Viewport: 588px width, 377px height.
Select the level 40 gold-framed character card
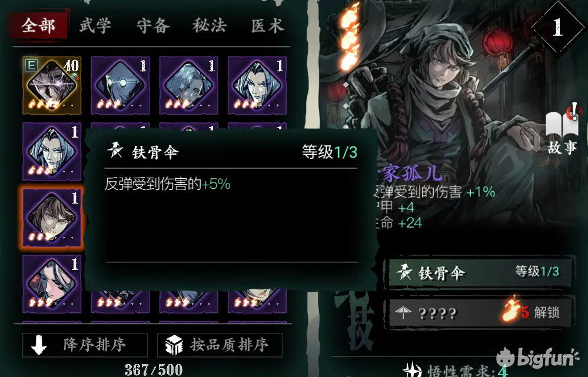coord(52,85)
